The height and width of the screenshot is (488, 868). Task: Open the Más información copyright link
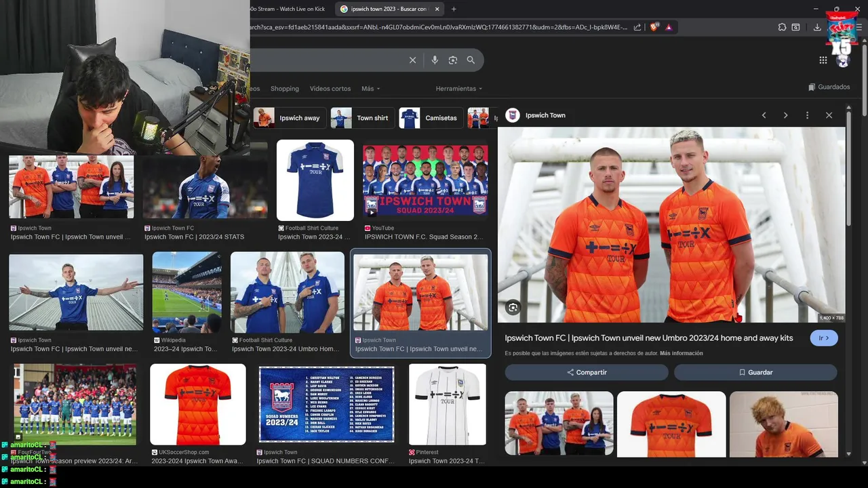pos(681,353)
